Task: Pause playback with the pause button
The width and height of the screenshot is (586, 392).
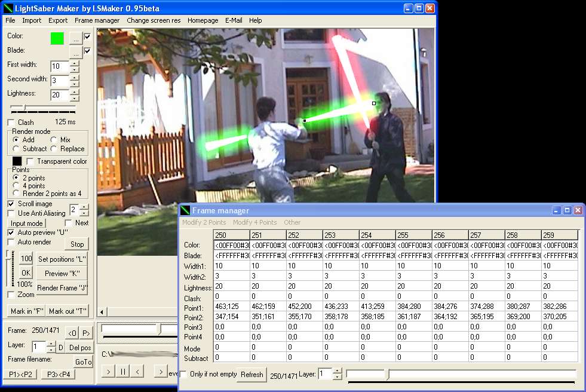Action: coord(123,372)
